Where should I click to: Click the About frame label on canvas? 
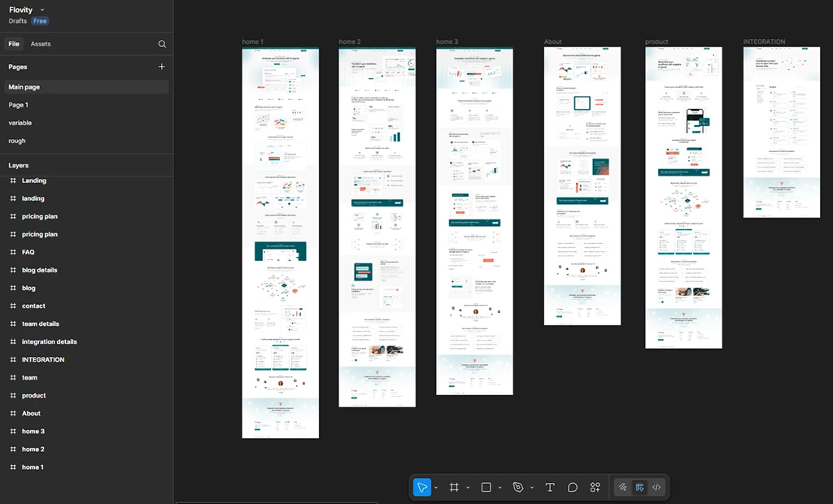[x=552, y=41]
